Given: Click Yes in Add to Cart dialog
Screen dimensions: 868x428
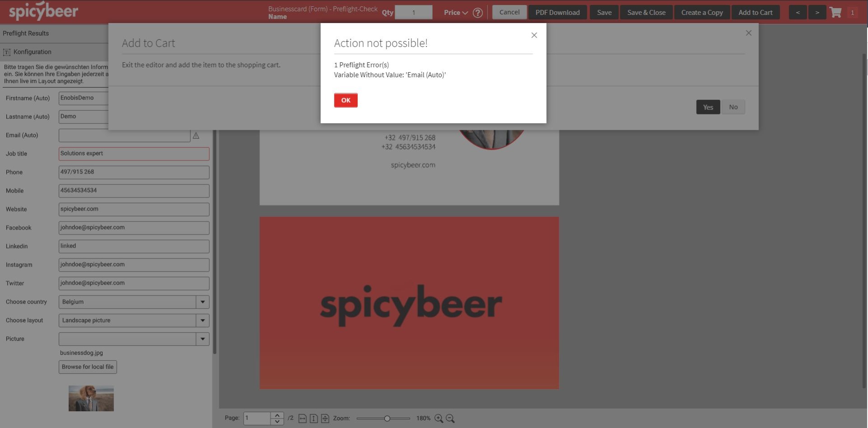Looking at the screenshot, I should (x=708, y=107).
